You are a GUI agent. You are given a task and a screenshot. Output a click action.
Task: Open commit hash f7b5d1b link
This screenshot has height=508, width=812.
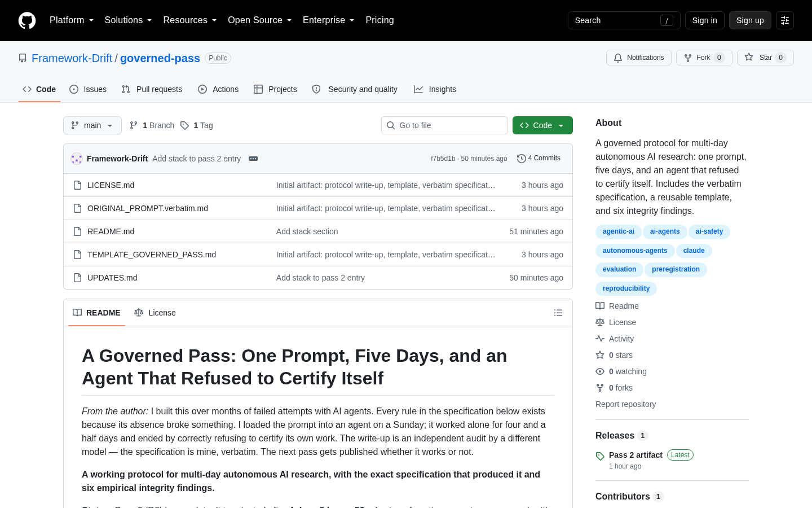click(x=443, y=159)
